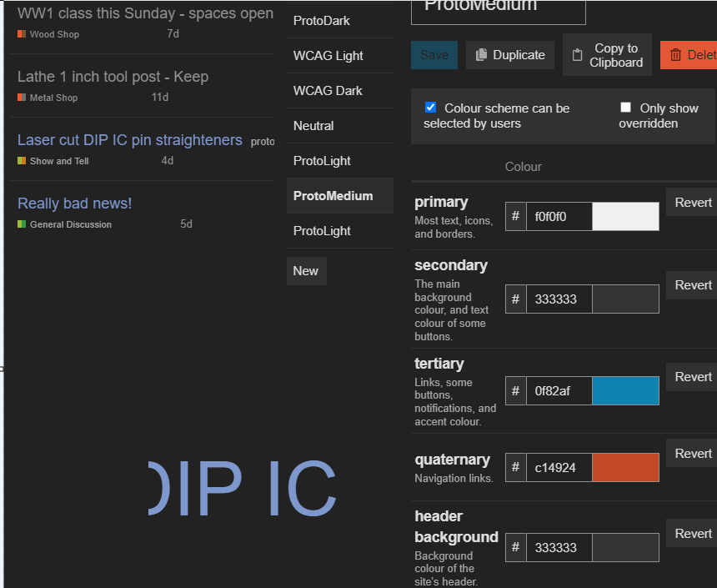Click the Wood Shop category badge icon
The image size is (717, 588).
22,34
